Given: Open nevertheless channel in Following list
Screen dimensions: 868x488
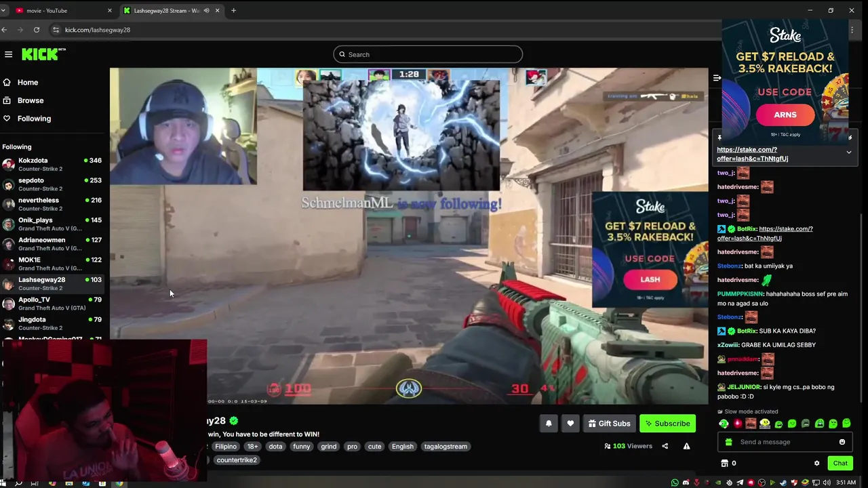Looking at the screenshot, I should [x=52, y=204].
